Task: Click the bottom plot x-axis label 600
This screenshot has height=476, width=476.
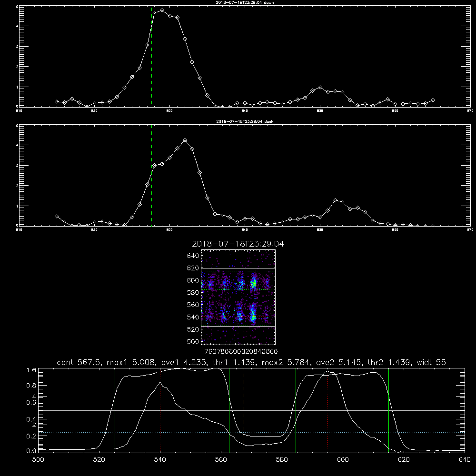Action: coord(343,460)
